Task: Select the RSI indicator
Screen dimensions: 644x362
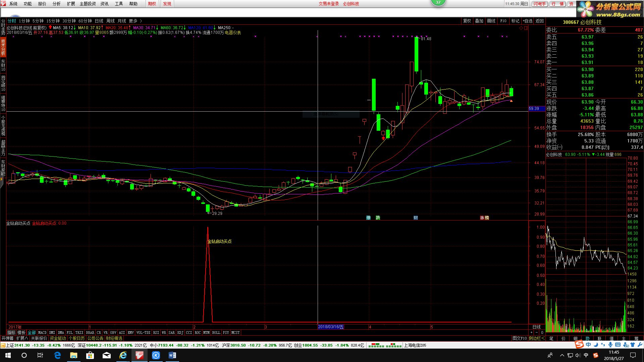Action: pos(156,333)
